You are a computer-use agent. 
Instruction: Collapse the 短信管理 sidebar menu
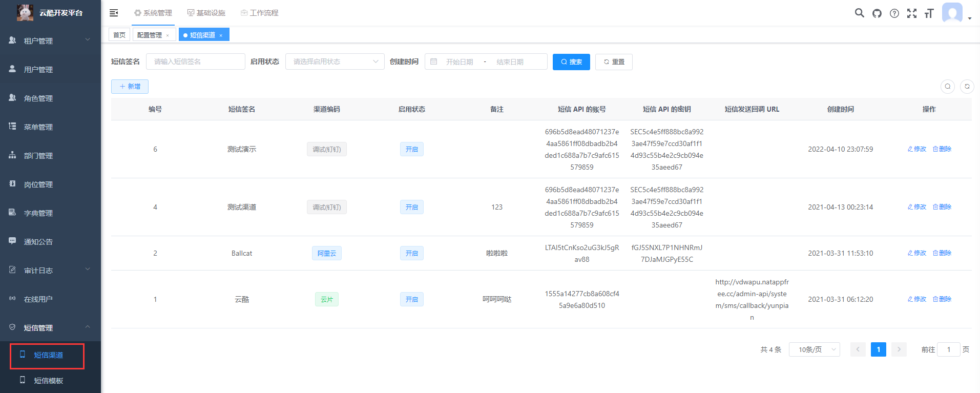pos(50,327)
